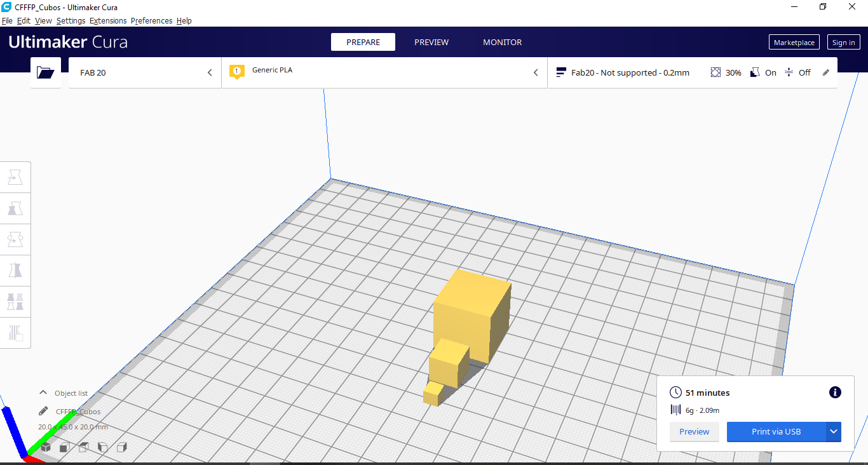Click the support On icon
868x465 pixels.
click(x=755, y=72)
